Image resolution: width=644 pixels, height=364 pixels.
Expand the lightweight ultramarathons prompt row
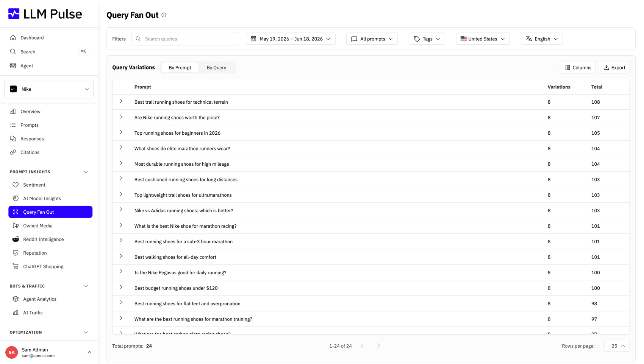pyautogui.click(x=121, y=194)
